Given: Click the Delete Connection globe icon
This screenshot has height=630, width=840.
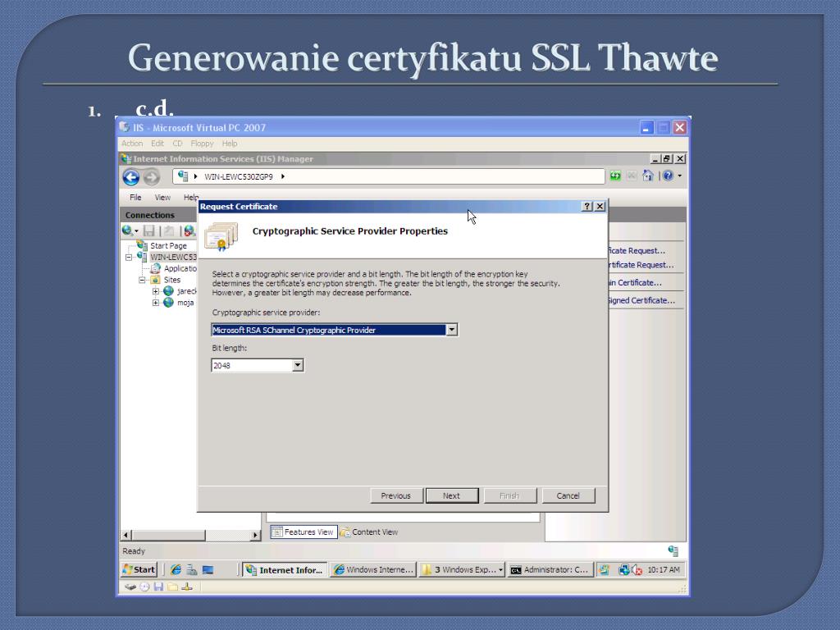Looking at the screenshot, I should point(189,231).
